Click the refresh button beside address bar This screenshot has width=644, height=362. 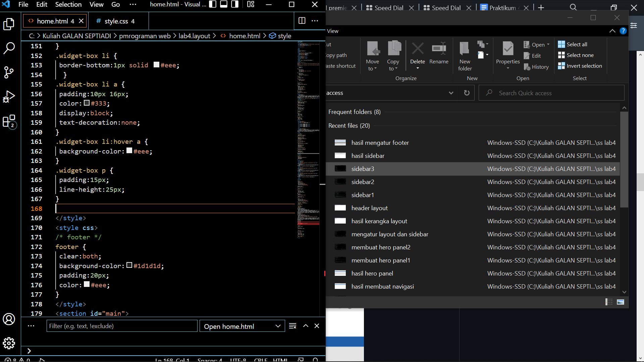pyautogui.click(x=467, y=93)
